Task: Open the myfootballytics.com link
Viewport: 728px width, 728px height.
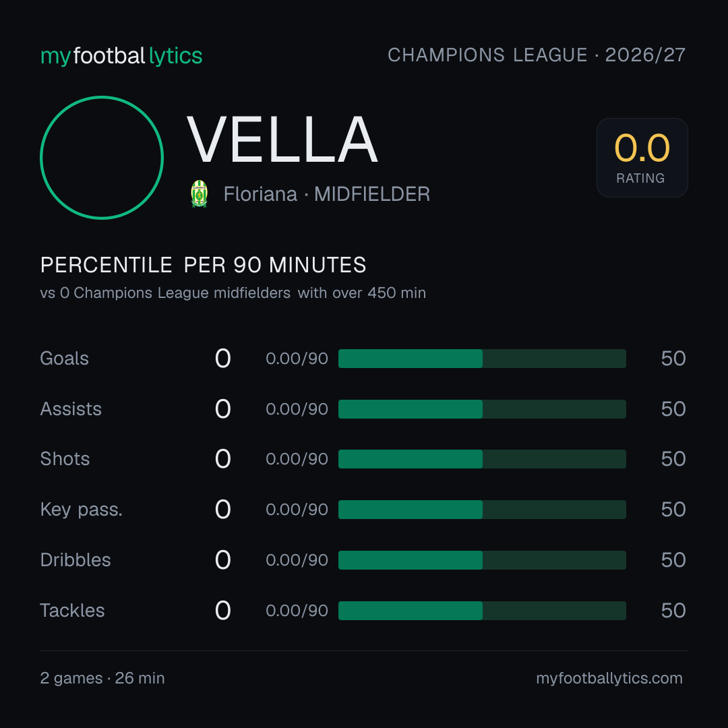Action: point(609,678)
